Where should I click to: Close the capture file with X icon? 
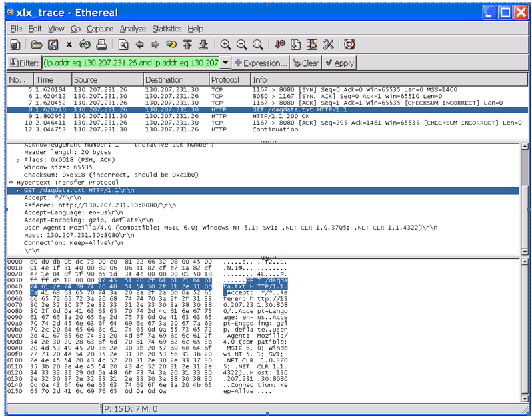pos(69,45)
